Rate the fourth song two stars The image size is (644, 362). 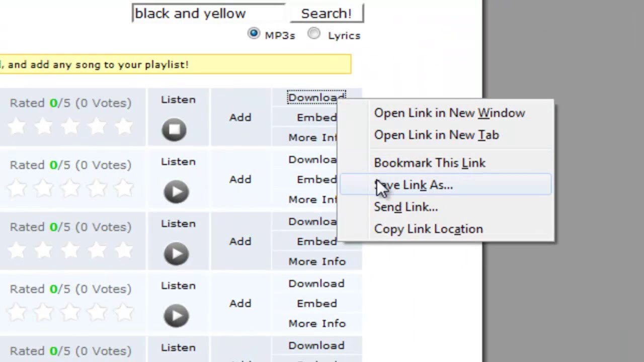tap(43, 312)
